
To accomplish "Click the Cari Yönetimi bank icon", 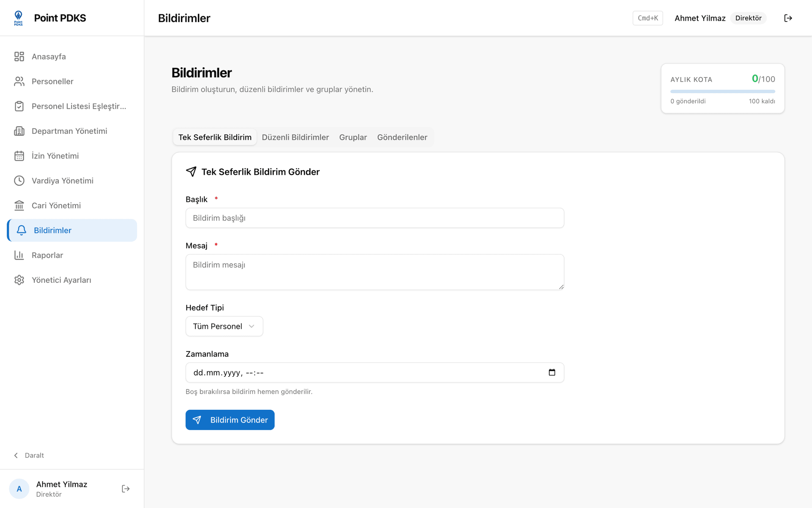I will coord(19,205).
